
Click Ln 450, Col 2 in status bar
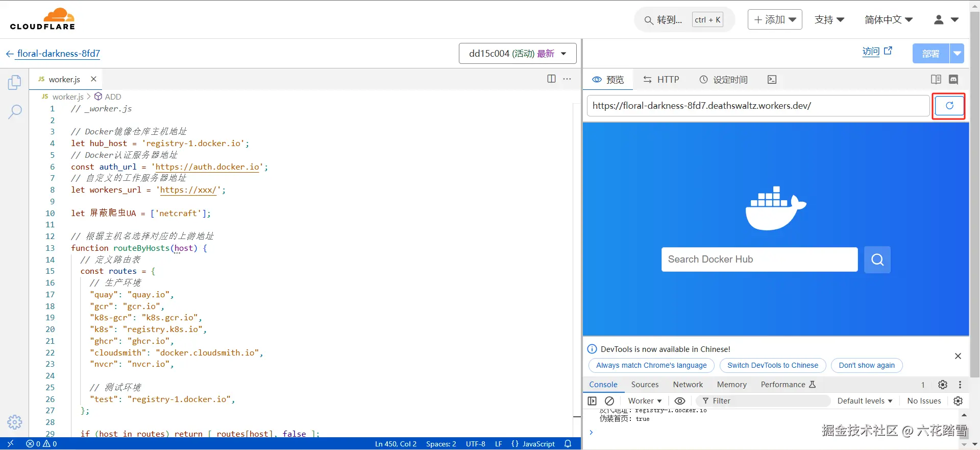(396, 444)
